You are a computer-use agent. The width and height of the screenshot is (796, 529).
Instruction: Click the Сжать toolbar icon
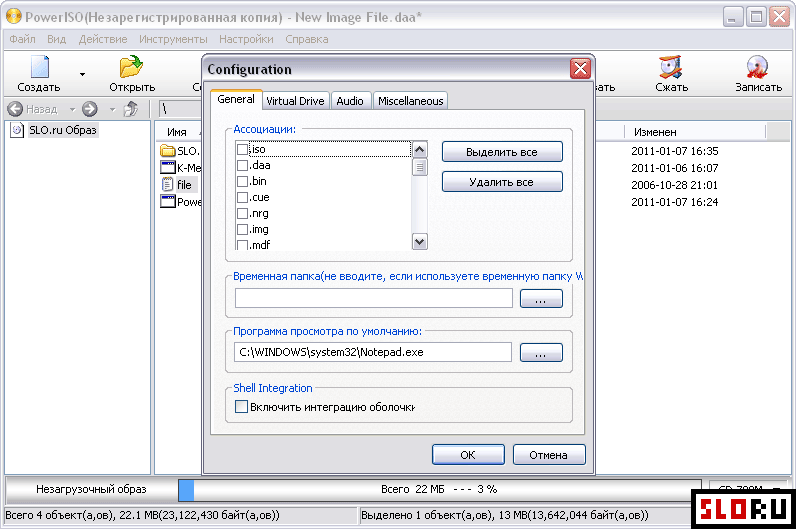coord(671,67)
